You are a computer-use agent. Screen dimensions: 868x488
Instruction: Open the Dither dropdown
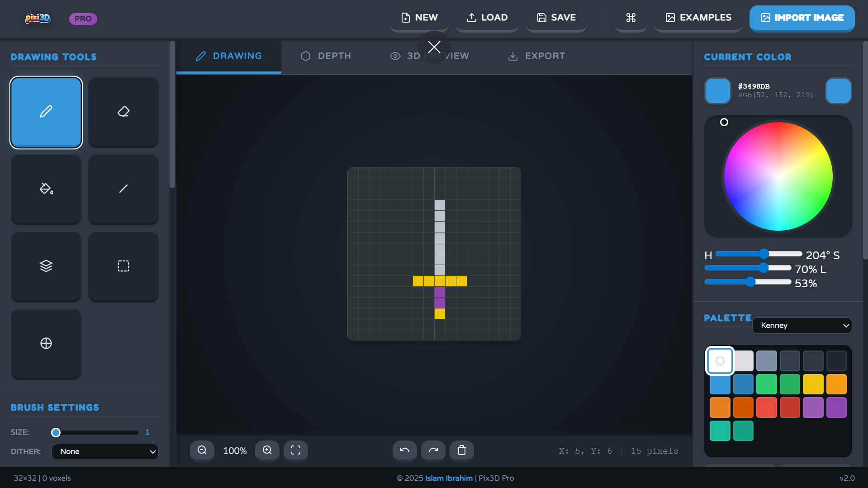[105, 452]
